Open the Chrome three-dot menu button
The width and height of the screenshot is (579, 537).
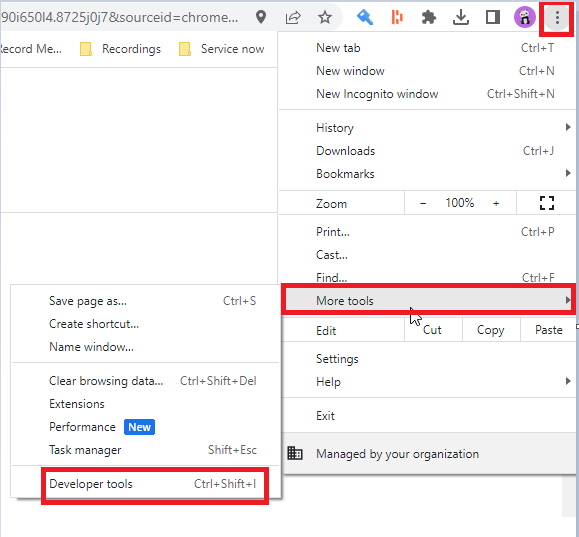coord(557,17)
